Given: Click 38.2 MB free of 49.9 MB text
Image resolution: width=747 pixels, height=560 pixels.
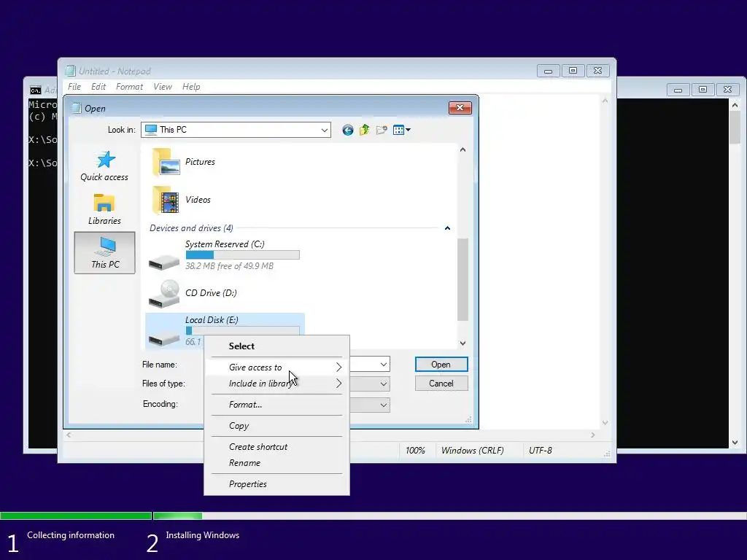Looking at the screenshot, I should 229,265.
